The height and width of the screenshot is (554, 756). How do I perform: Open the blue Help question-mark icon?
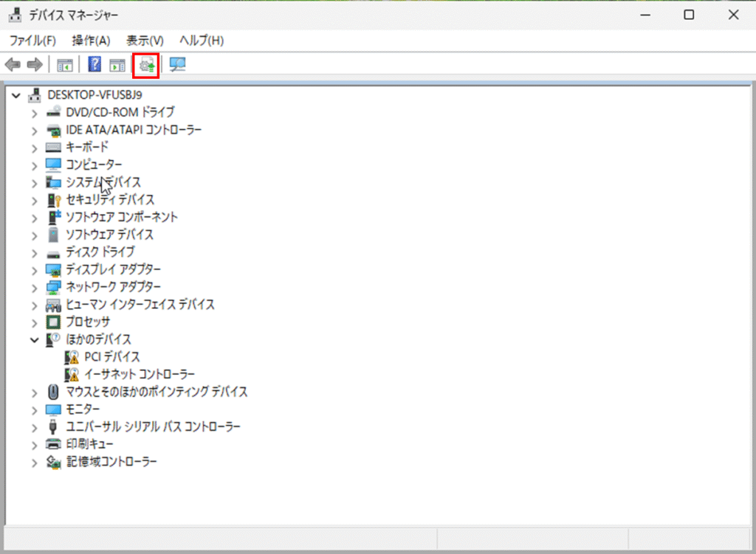(x=94, y=65)
